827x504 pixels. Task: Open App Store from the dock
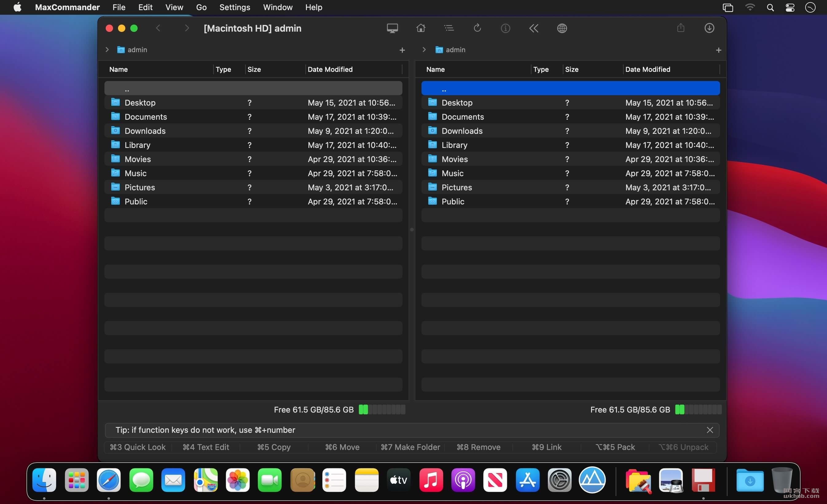527,480
